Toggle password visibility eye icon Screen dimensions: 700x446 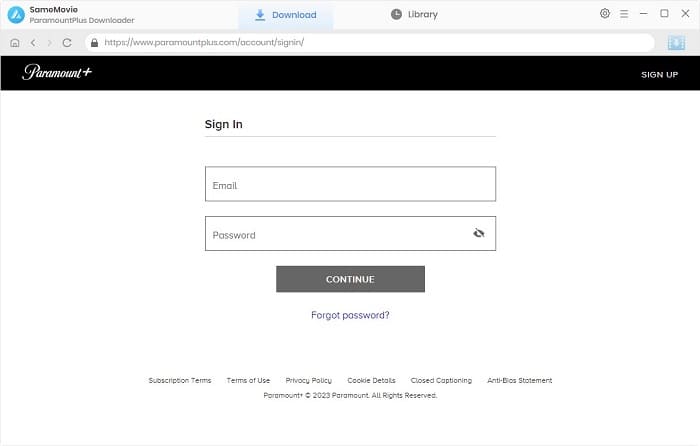479,233
